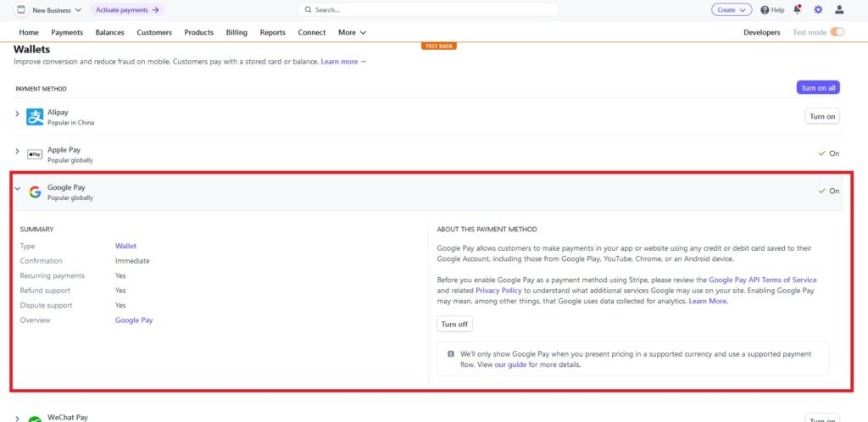Toggle Test mode switch
The width and height of the screenshot is (868, 422).
point(837,32)
